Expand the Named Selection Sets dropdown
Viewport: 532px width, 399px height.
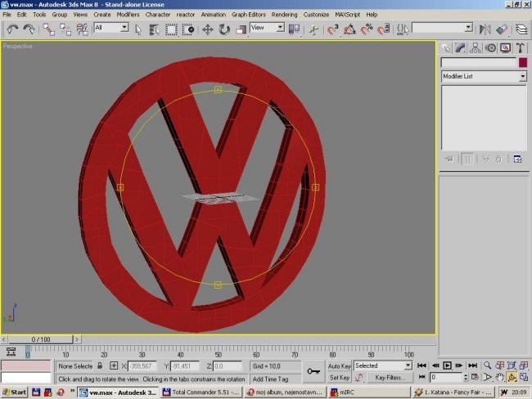pos(468,28)
